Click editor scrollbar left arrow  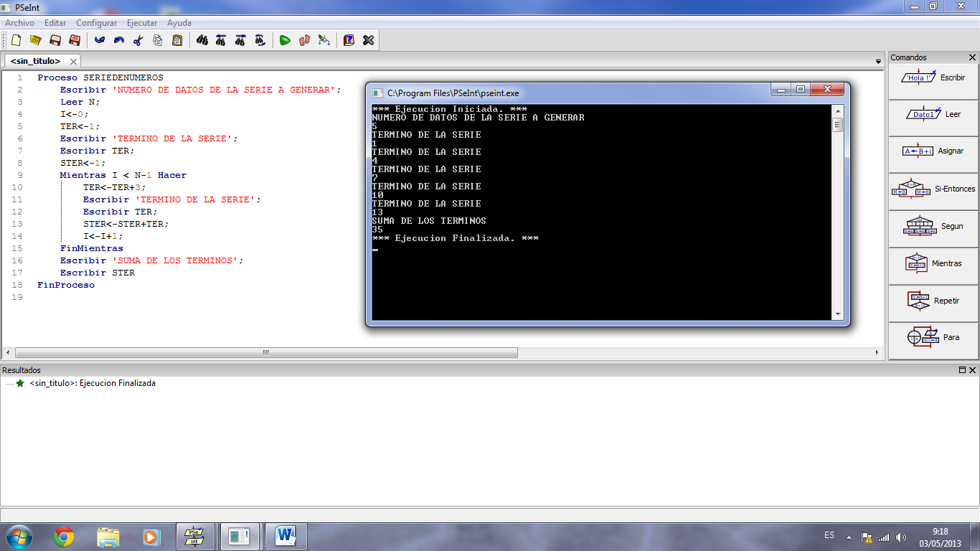point(8,353)
